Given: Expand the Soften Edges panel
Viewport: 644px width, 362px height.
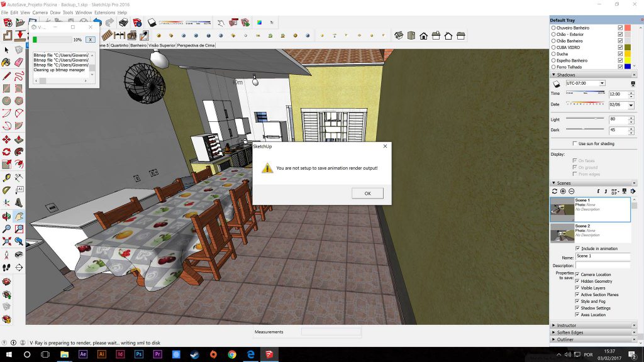Looking at the screenshot, I should 553,332.
